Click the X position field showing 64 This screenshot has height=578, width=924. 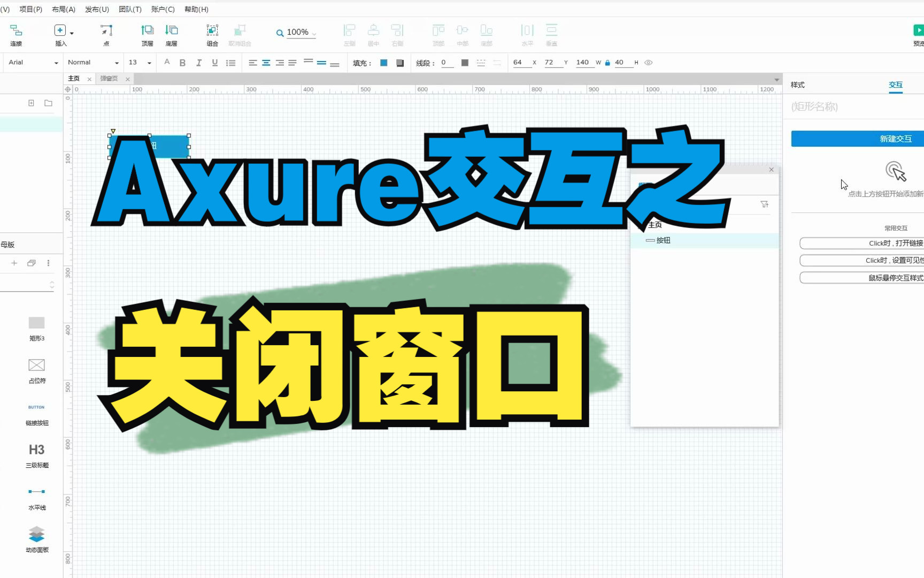point(521,63)
